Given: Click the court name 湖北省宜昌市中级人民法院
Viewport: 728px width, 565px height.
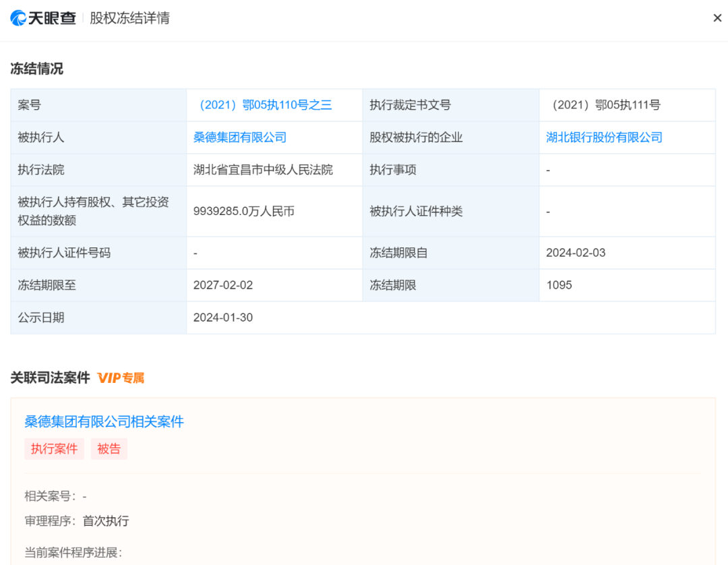Looking at the screenshot, I should [263, 170].
